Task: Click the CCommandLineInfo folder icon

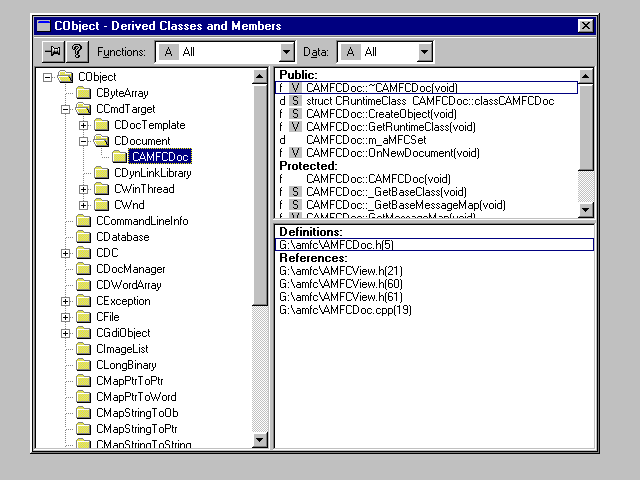Action: (84, 221)
